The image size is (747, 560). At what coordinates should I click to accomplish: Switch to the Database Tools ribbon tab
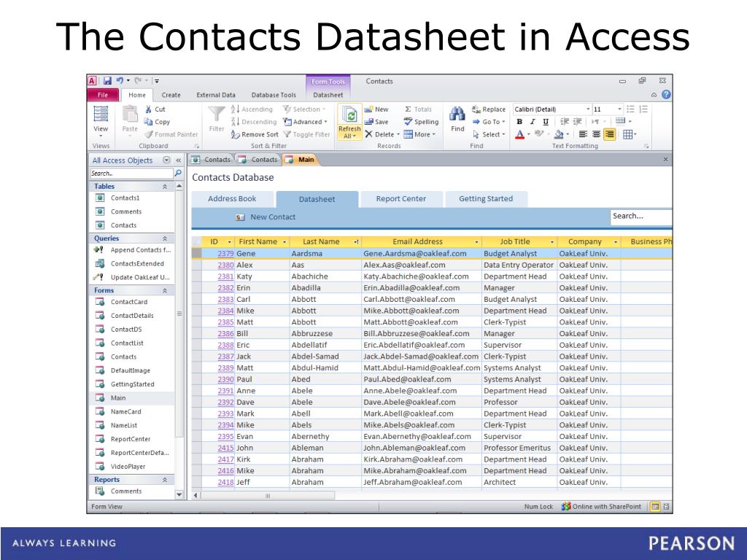point(274,95)
